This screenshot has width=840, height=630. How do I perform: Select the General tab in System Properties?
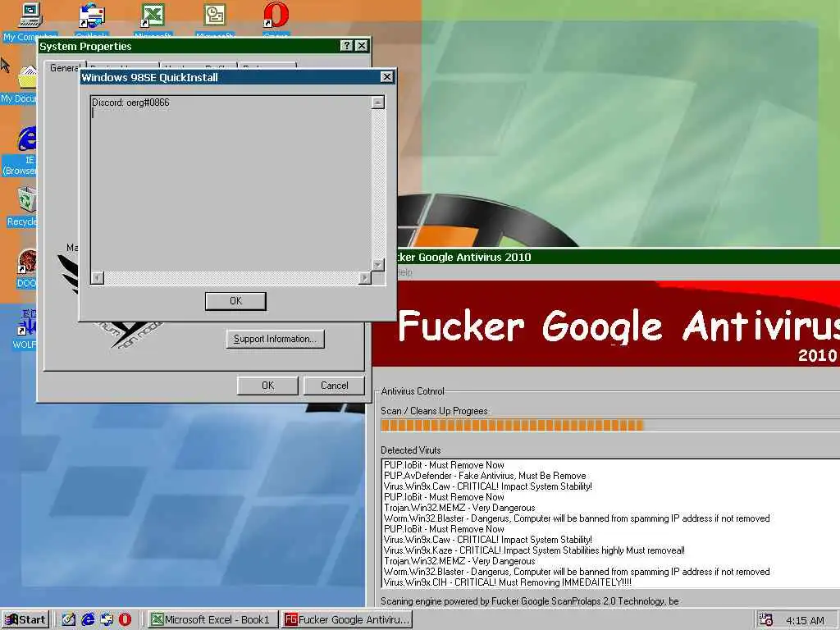coord(64,68)
